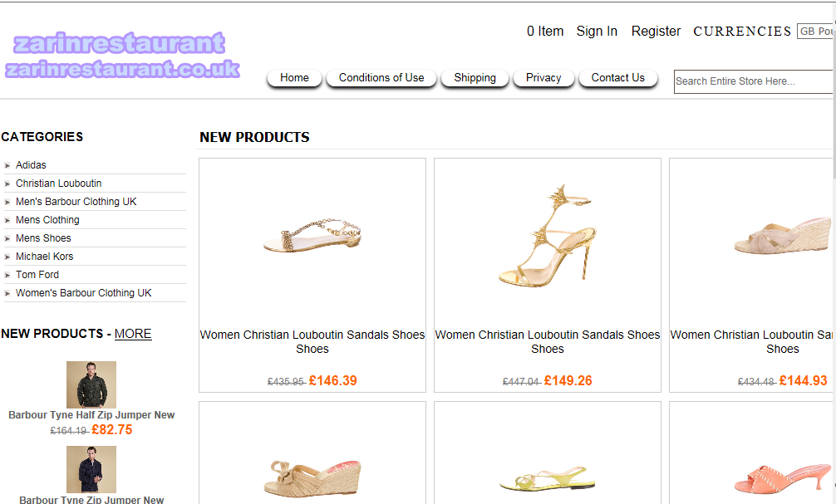Screen dimensions: 836x504
Task: Open the Home navigation item
Action: point(294,78)
